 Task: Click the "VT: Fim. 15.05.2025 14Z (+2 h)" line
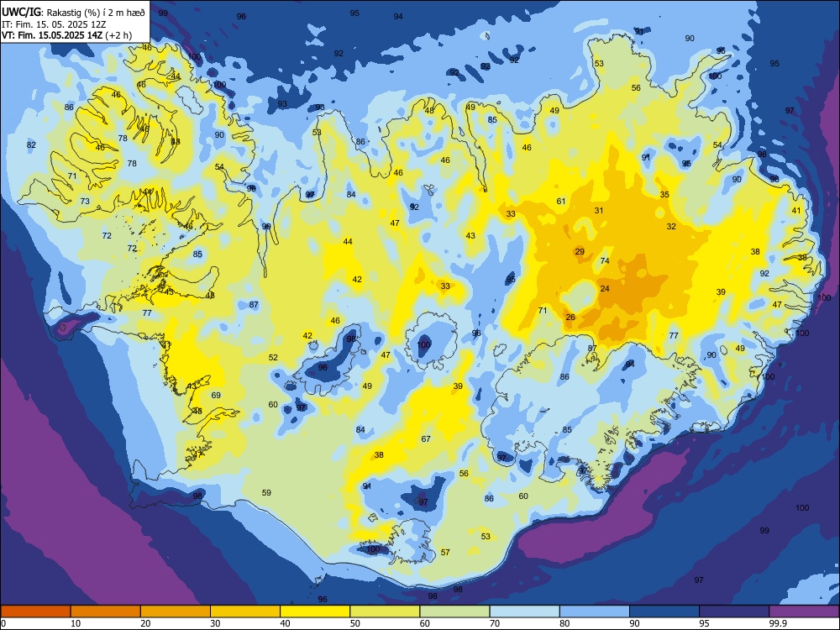(67, 35)
